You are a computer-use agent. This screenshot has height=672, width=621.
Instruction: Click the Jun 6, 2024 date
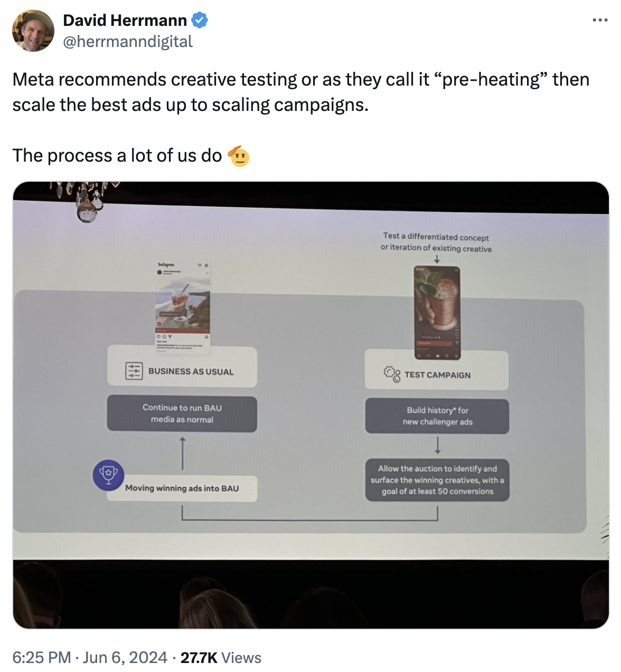coord(125,657)
